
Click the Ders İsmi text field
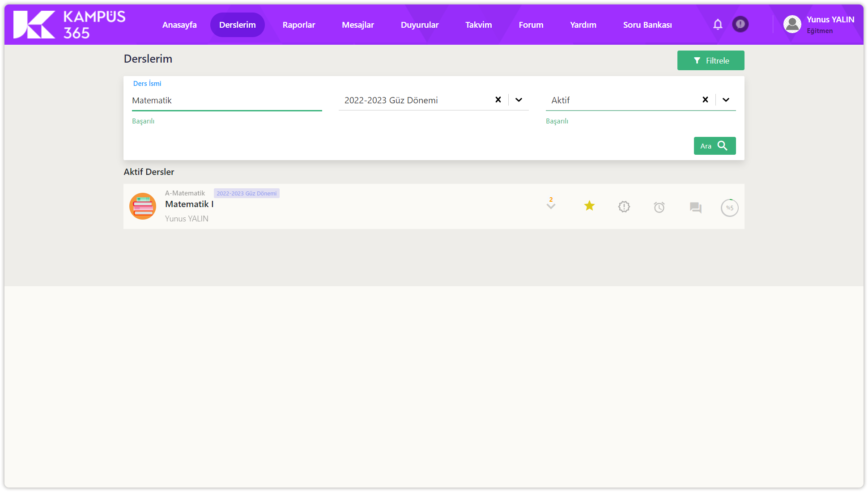pyautogui.click(x=226, y=101)
